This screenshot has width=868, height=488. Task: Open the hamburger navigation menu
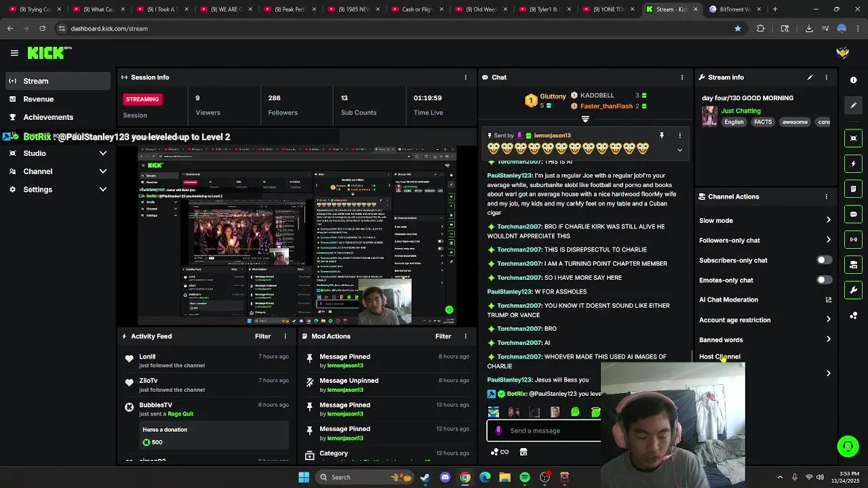14,53
